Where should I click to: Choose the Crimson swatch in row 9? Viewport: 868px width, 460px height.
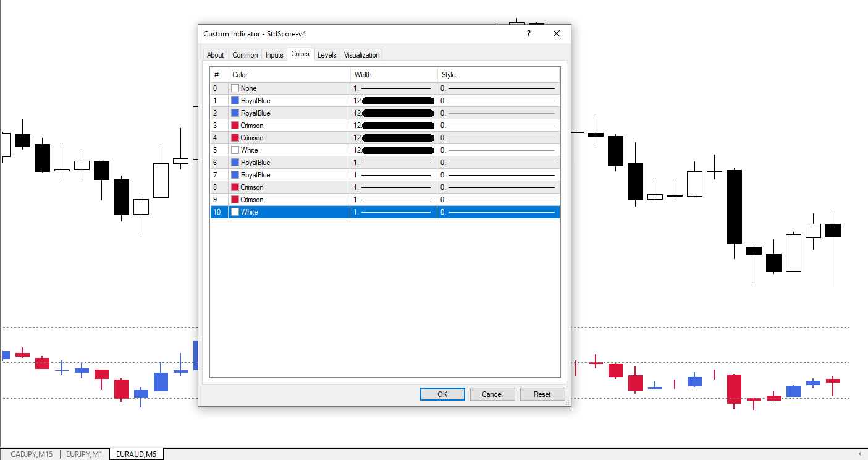coord(235,200)
